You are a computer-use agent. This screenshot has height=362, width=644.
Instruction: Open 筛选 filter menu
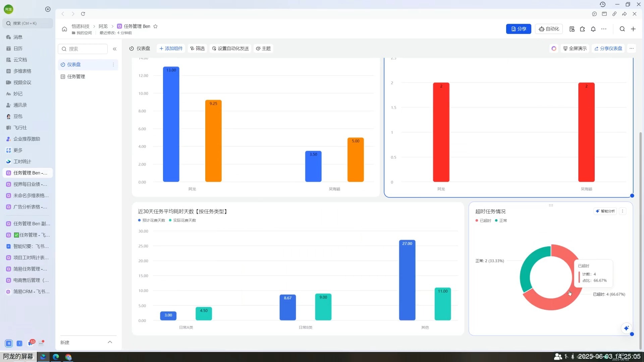coord(197,49)
